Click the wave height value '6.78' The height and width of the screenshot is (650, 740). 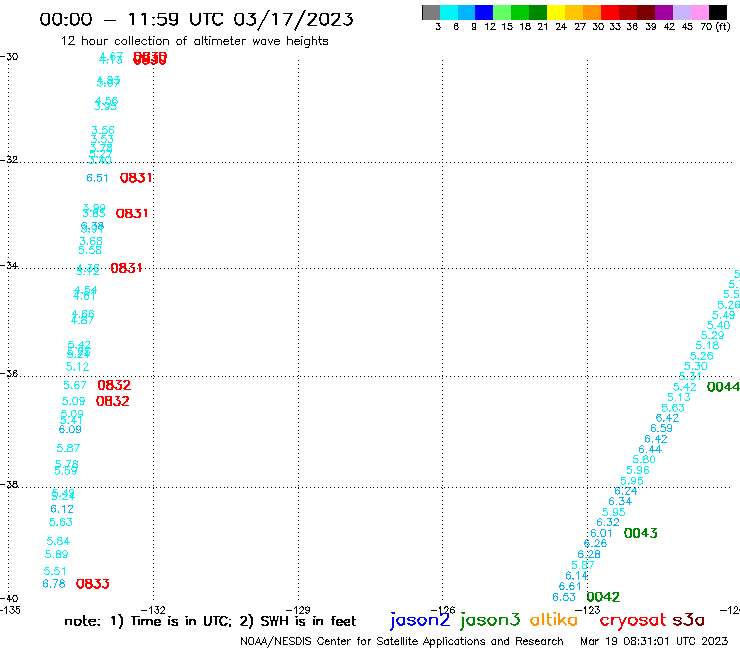coord(54,584)
